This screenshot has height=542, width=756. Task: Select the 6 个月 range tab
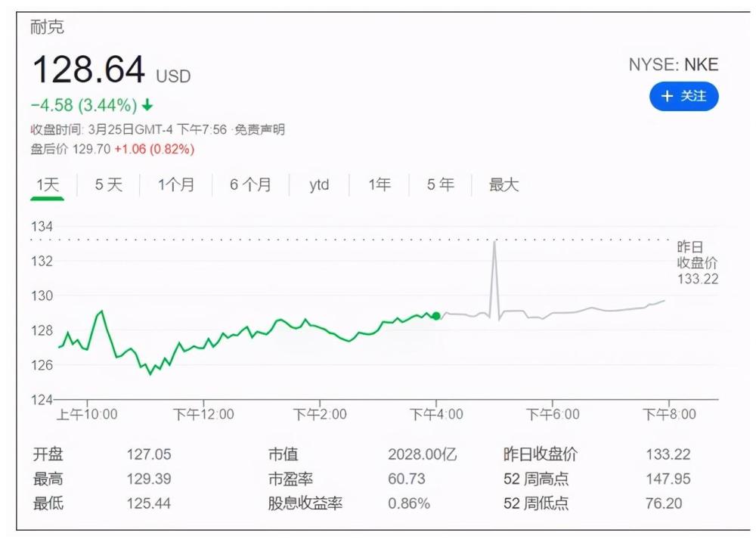click(x=250, y=184)
